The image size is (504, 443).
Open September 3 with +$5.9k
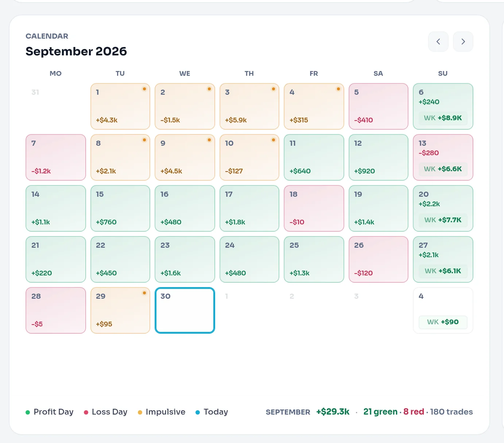coord(249,106)
